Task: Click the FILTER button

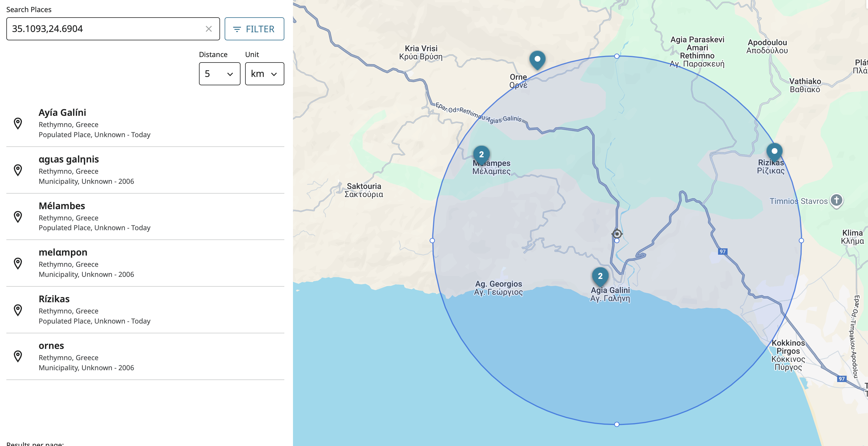Action: click(x=254, y=29)
